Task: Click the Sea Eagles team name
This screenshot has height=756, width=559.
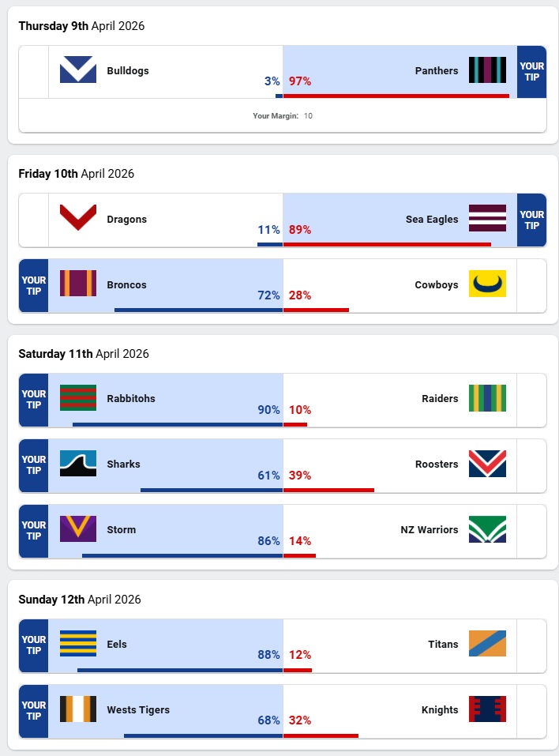Action: click(432, 220)
